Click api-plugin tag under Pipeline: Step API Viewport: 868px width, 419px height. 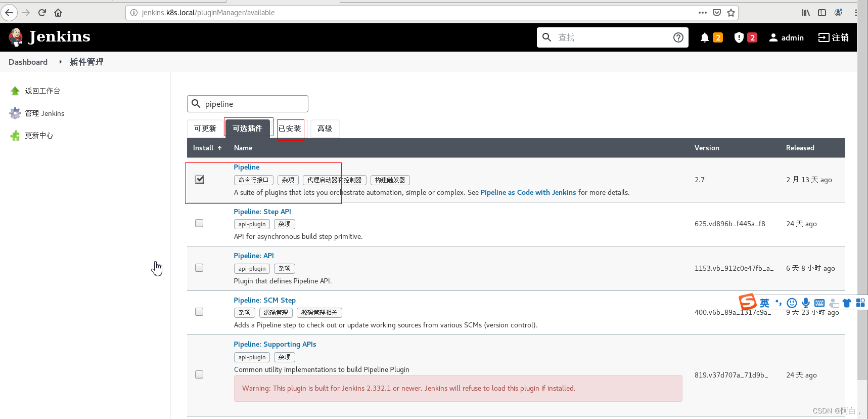click(x=252, y=224)
